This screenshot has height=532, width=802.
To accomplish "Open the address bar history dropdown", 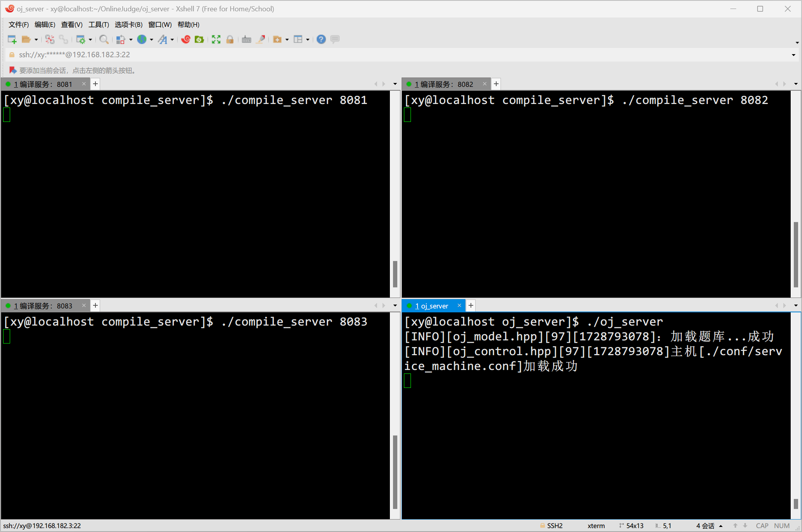I will click(793, 55).
